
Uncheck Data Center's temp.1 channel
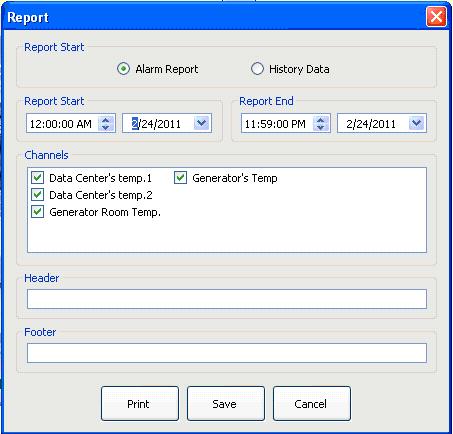pos(37,178)
